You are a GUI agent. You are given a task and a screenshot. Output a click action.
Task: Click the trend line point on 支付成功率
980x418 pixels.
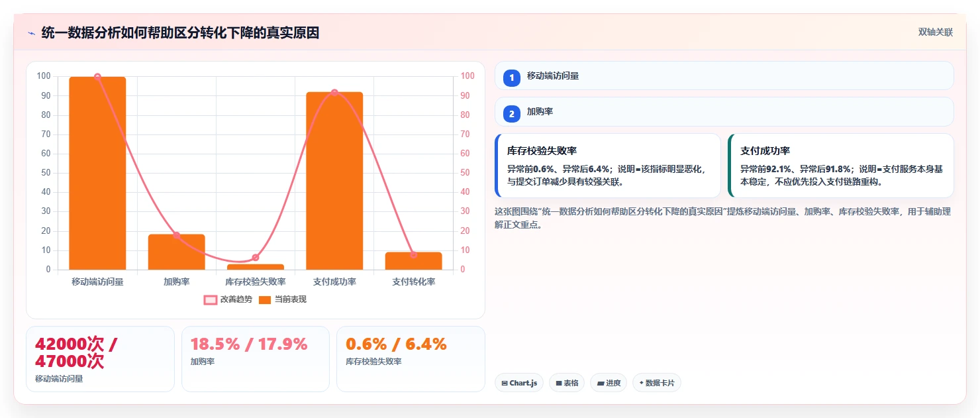tap(334, 93)
